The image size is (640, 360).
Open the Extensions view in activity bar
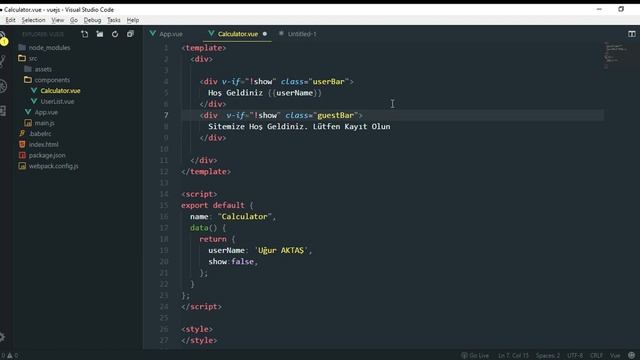[x=2, y=111]
